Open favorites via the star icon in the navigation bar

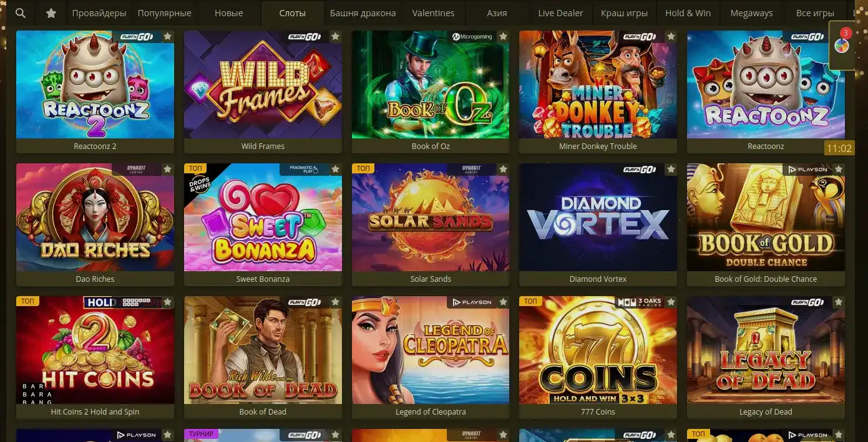tap(51, 13)
